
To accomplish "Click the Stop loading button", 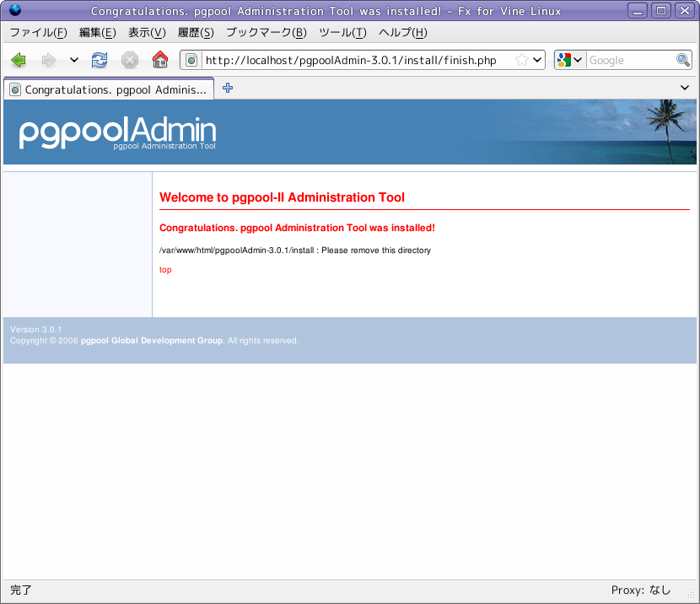I will coord(130,60).
